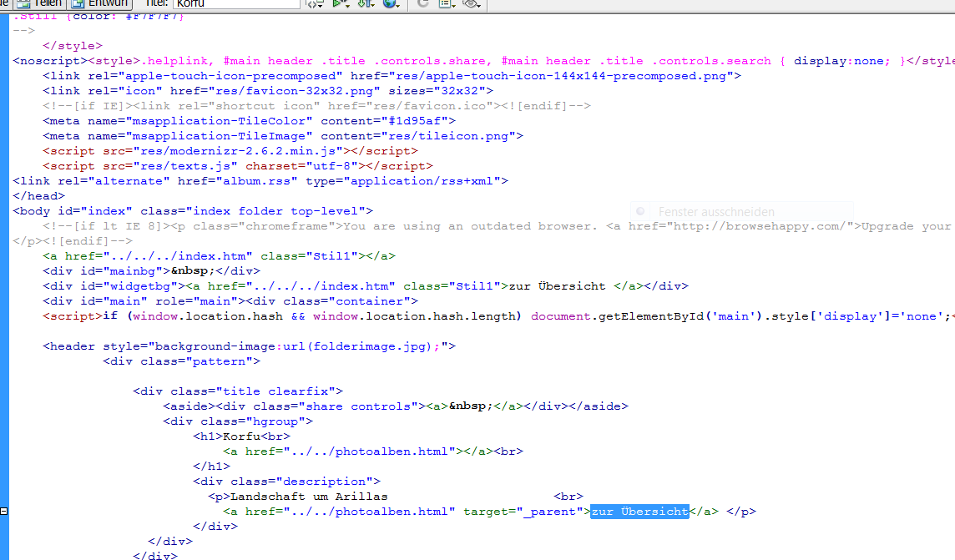Click '<div class="hgroup">' line

click(238, 421)
